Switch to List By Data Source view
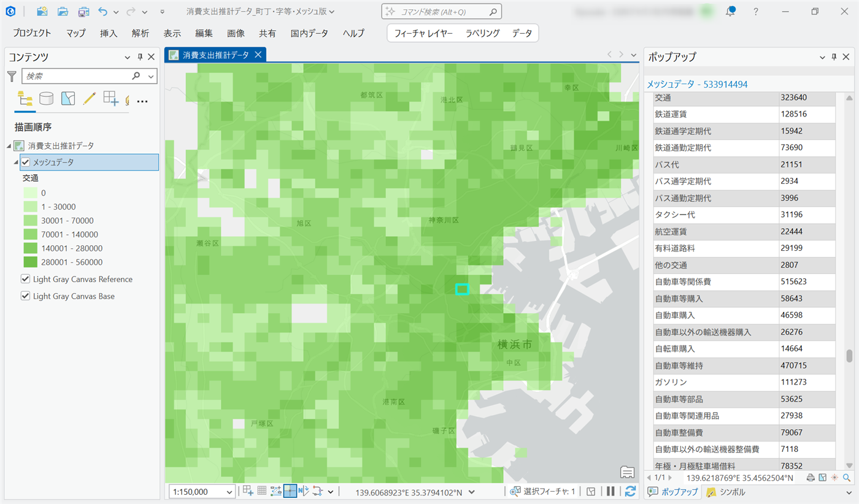Screen dimensions: 859x504 [46, 99]
